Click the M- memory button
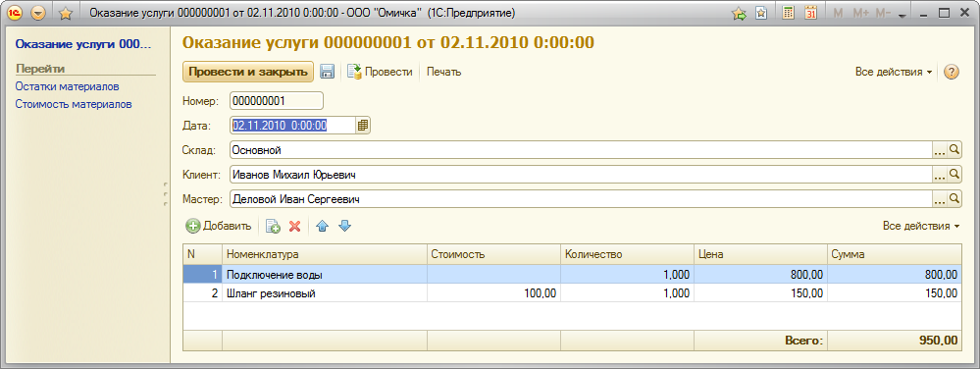980x369 pixels. (883, 13)
